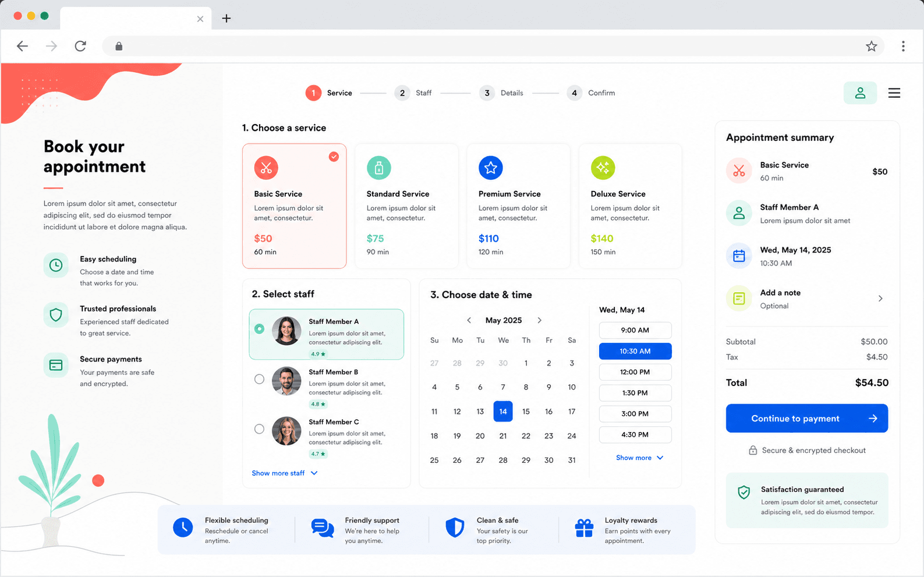Go forward with the browser forward arrow
The height and width of the screenshot is (577, 924).
(51, 46)
